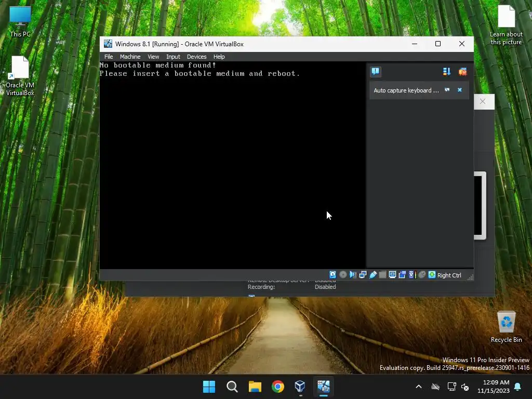The width and height of the screenshot is (532, 399).
Task: Click the window resize grip in status bar
Action: [x=470, y=277]
